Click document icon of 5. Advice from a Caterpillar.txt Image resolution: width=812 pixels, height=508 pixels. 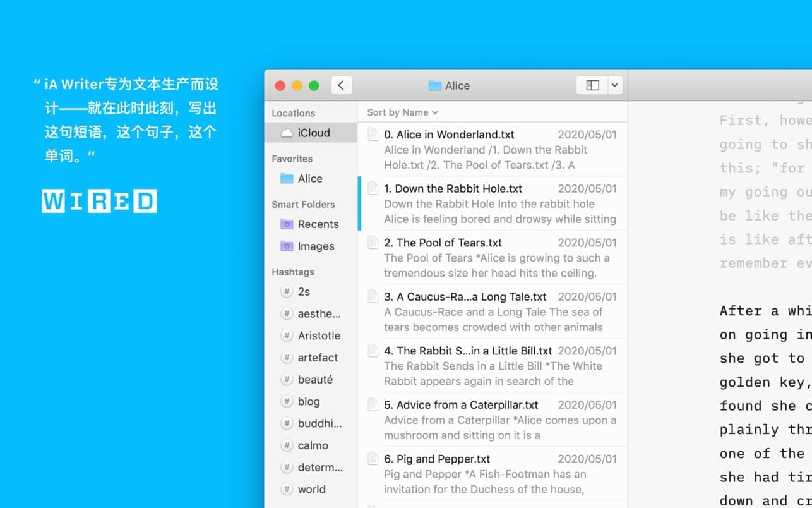pos(373,404)
